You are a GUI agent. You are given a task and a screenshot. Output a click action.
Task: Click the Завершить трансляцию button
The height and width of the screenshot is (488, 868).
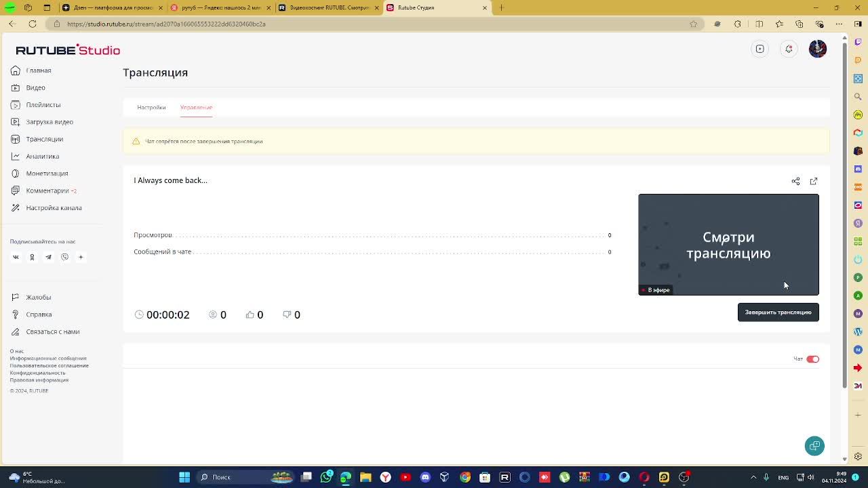(x=778, y=312)
